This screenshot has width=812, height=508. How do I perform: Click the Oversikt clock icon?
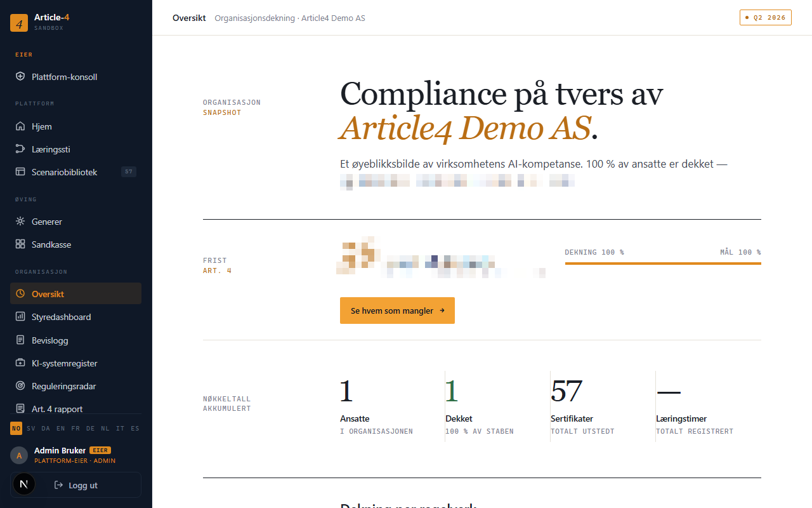pos(20,294)
